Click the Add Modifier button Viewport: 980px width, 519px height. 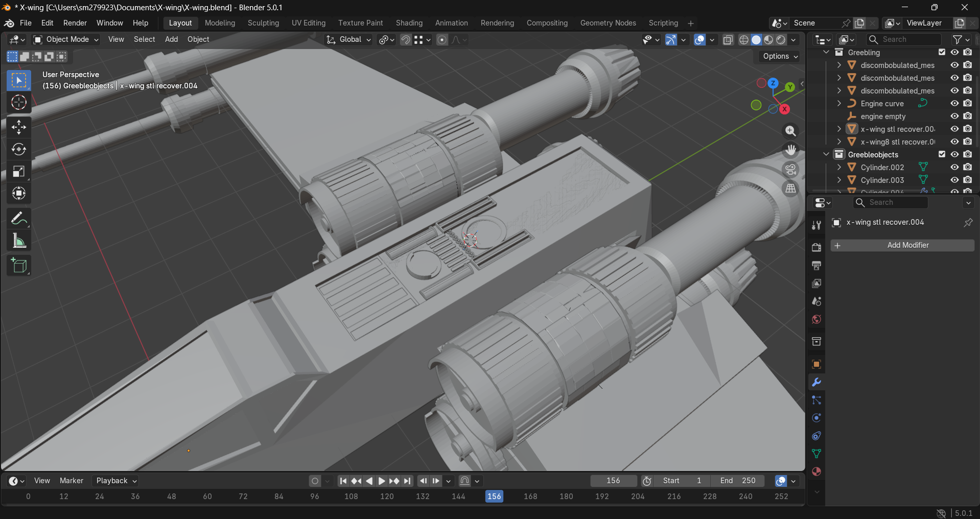pos(902,245)
